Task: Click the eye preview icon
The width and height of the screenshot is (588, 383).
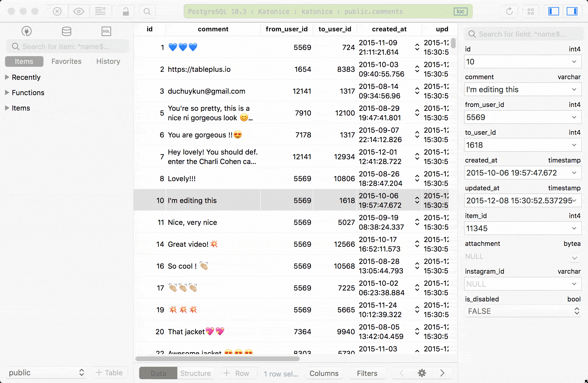Action: coord(79,12)
